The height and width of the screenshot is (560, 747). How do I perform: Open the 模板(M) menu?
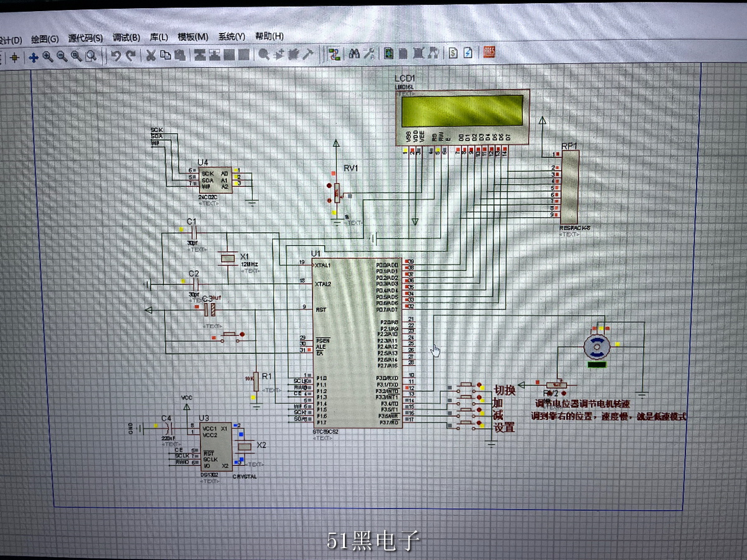coord(193,37)
